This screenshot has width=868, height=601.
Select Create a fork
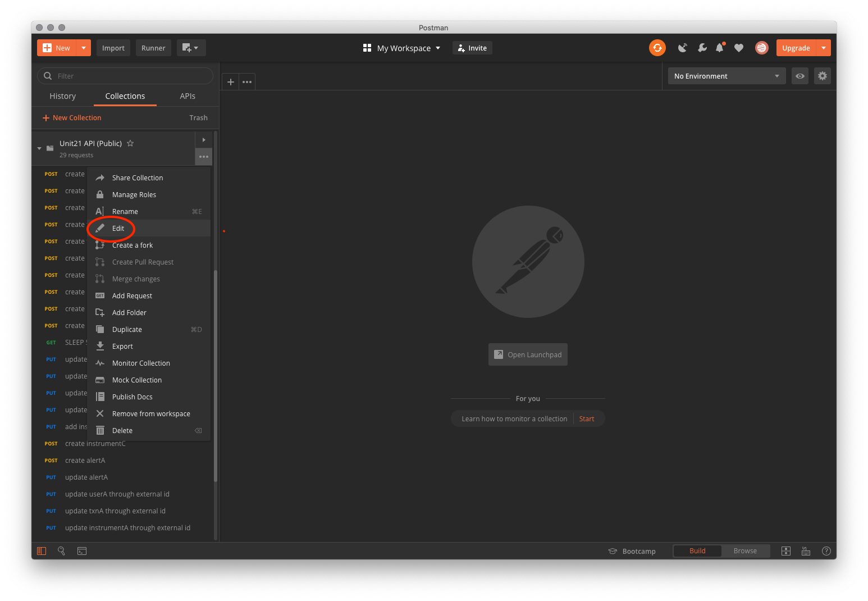pyautogui.click(x=149, y=245)
